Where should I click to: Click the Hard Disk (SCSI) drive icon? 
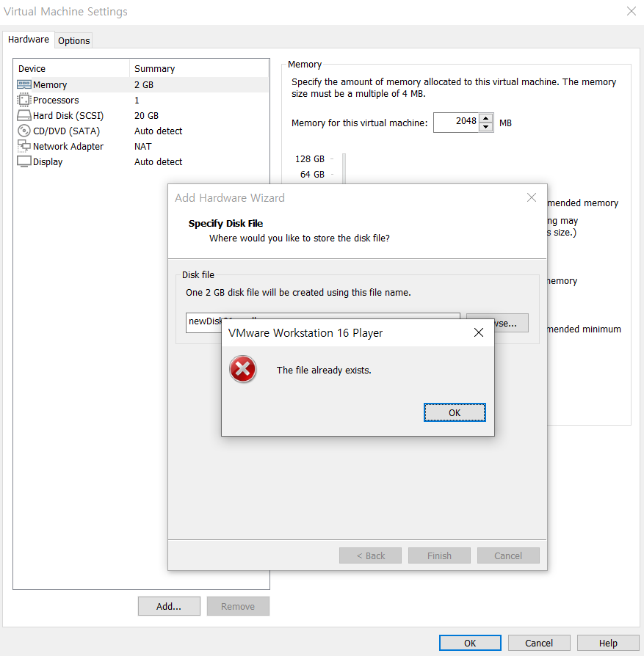(24, 115)
